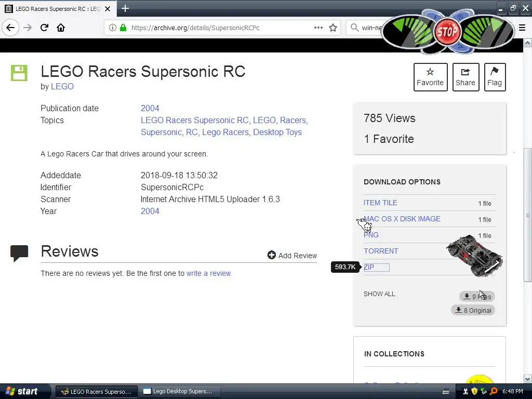Download the MAC OS X DISK IMAGE

coord(402,219)
